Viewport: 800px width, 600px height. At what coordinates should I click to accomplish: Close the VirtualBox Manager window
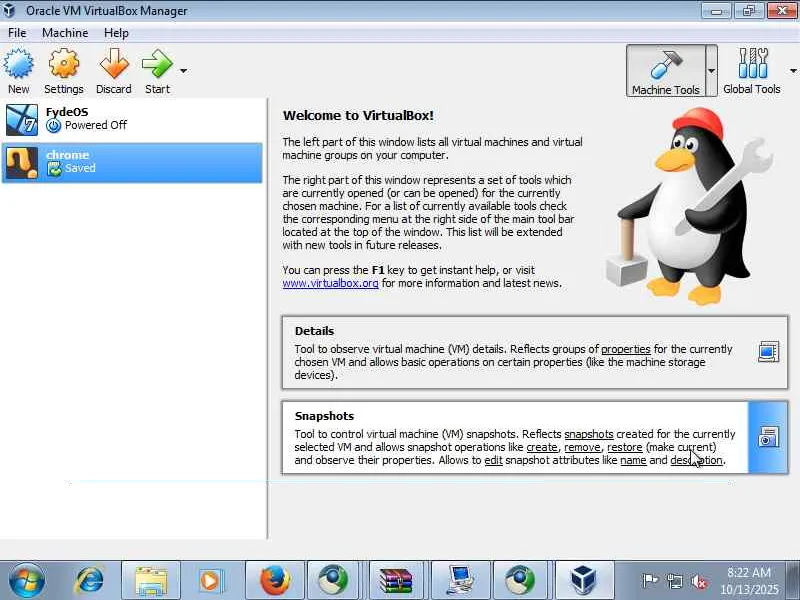pyautogui.click(x=782, y=11)
